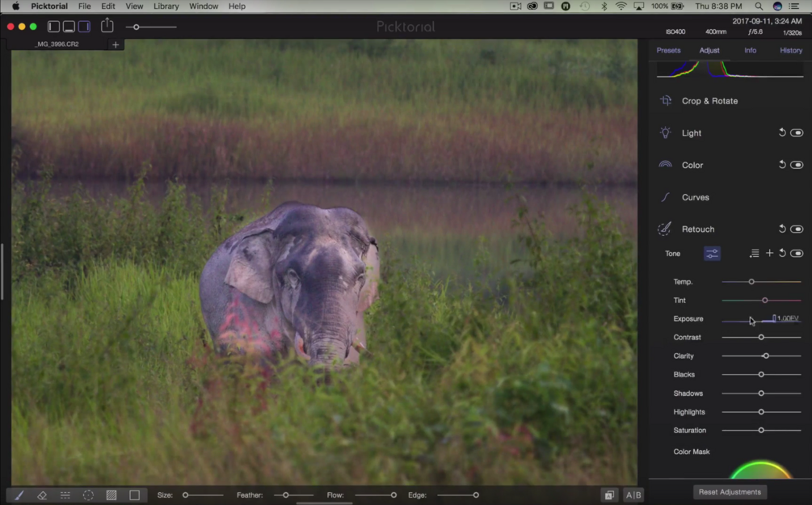Select the _MG_3996.CR2 document tab
The width and height of the screenshot is (812, 505).
(x=57, y=44)
